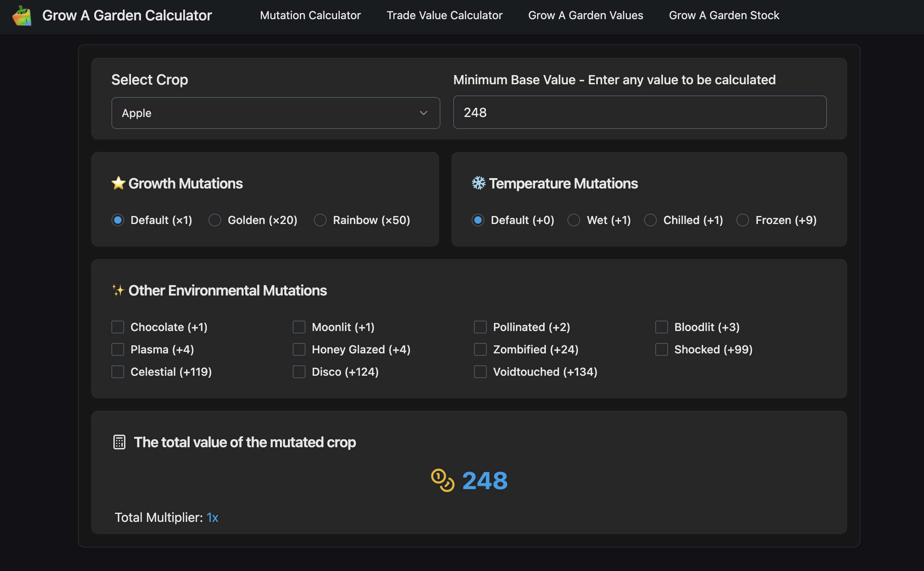Click the chevron arrow in the crop dropdown

424,113
